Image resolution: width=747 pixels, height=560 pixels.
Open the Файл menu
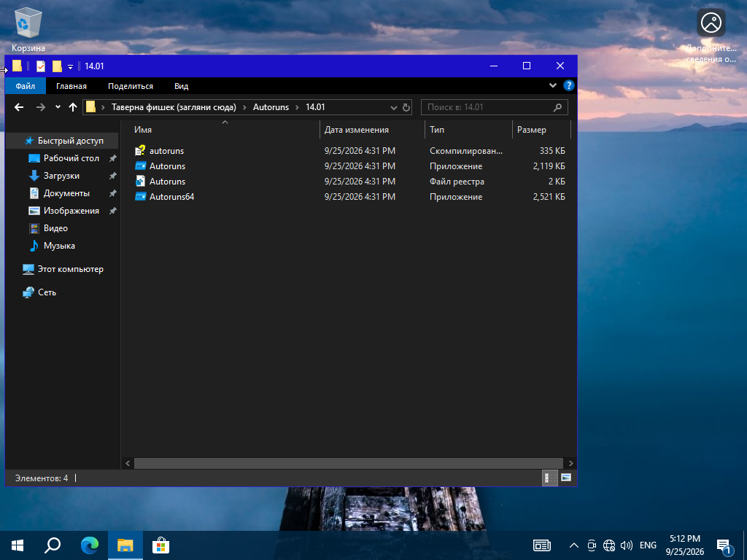click(x=26, y=86)
